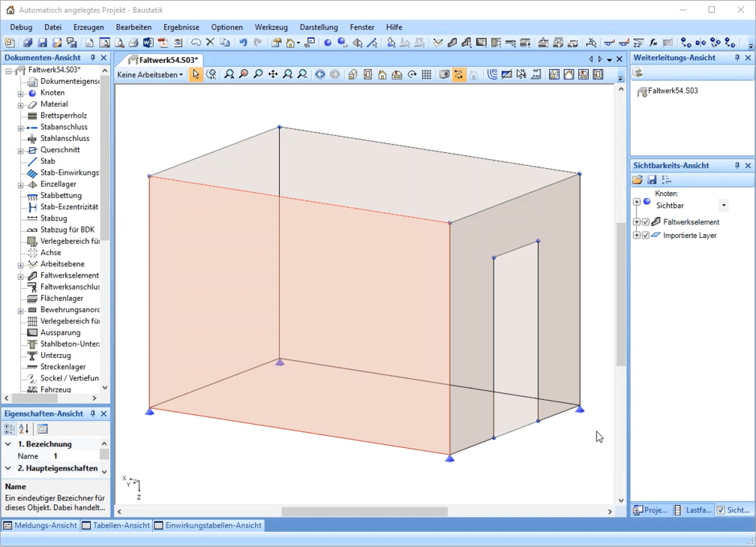Click the save icon in Sichtbarkeits-Ansicht
Viewport: 756px width, 547px height.
[x=652, y=180]
